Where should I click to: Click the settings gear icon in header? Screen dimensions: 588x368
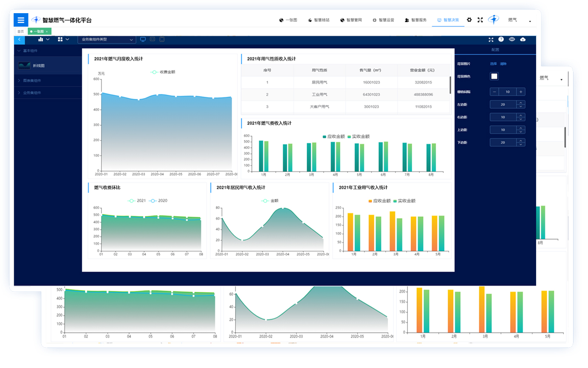coord(469,20)
